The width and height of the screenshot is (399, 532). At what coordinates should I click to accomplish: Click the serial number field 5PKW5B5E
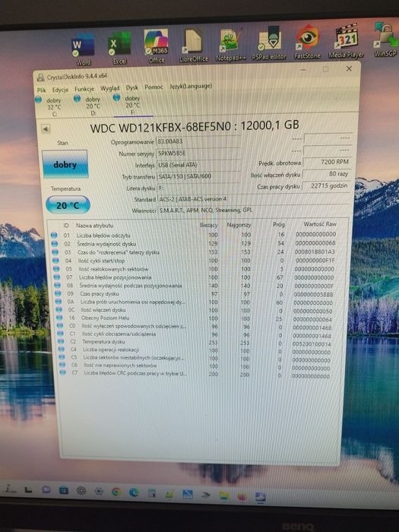(198, 153)
